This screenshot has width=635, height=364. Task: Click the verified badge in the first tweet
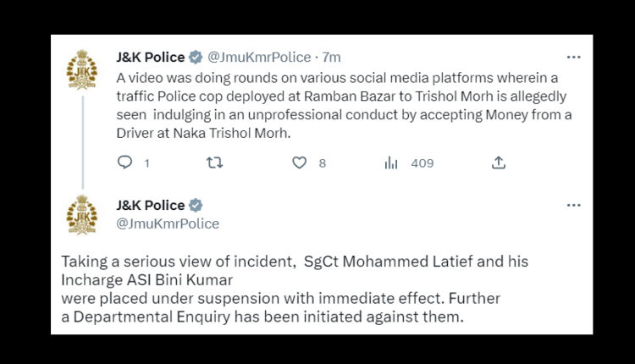196,58
